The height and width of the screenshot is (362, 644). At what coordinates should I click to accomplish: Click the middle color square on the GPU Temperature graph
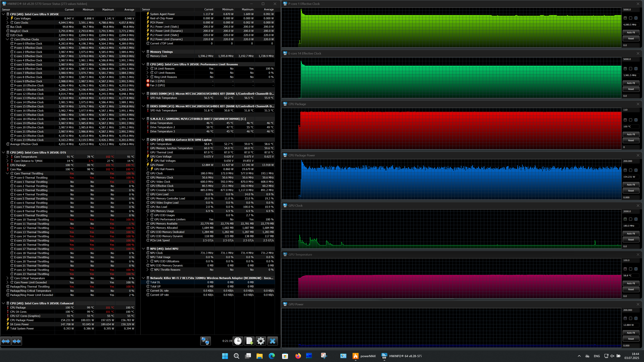point(631,269)
